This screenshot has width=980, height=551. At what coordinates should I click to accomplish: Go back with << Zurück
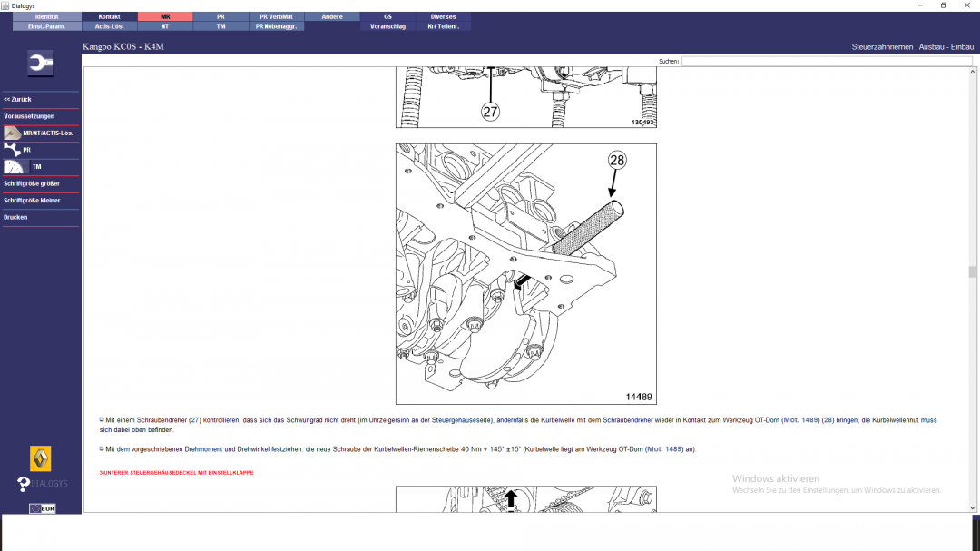[x=17, y=100]
